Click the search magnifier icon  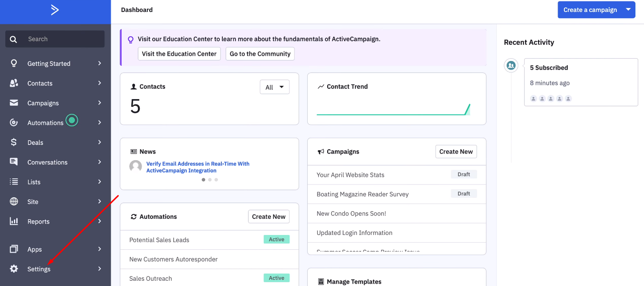click(13, 39)
